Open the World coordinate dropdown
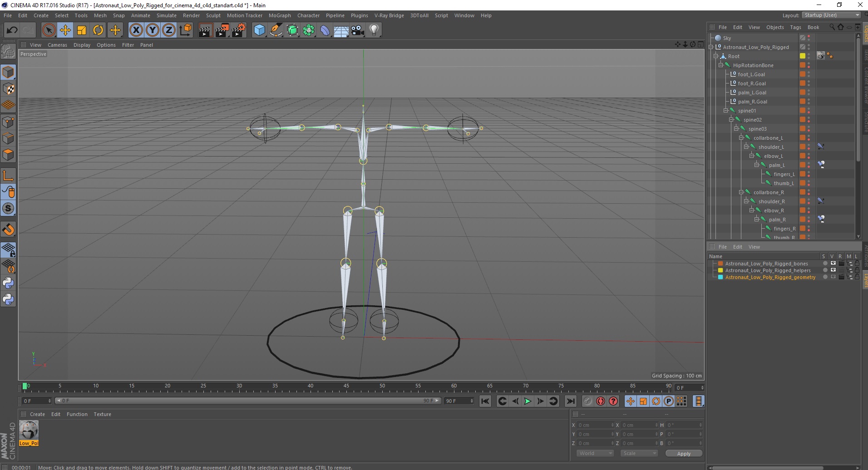 point(595,453)
